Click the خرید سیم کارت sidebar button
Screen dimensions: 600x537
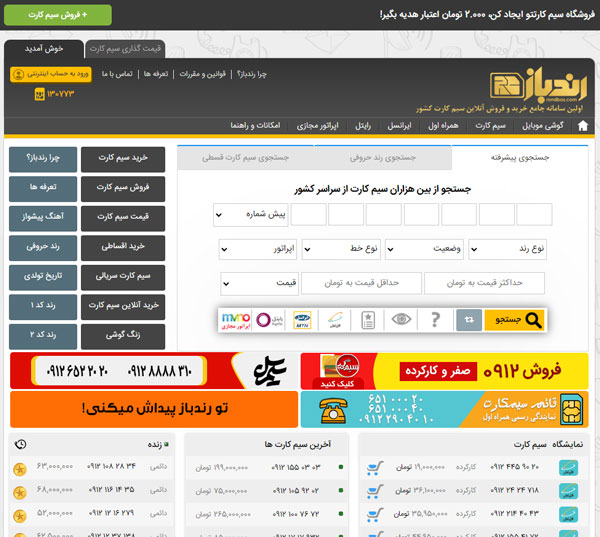point(123,159)
